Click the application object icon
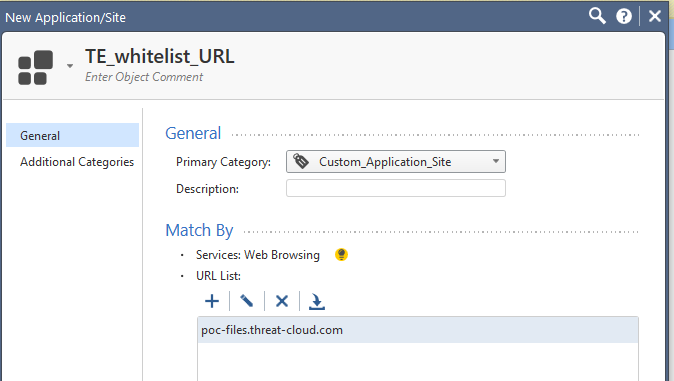This screenshot has width=674, height=381. (36, 67)
